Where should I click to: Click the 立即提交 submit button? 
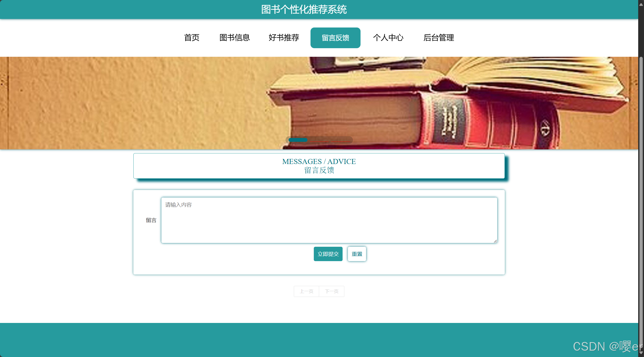[x=328, y=254]
